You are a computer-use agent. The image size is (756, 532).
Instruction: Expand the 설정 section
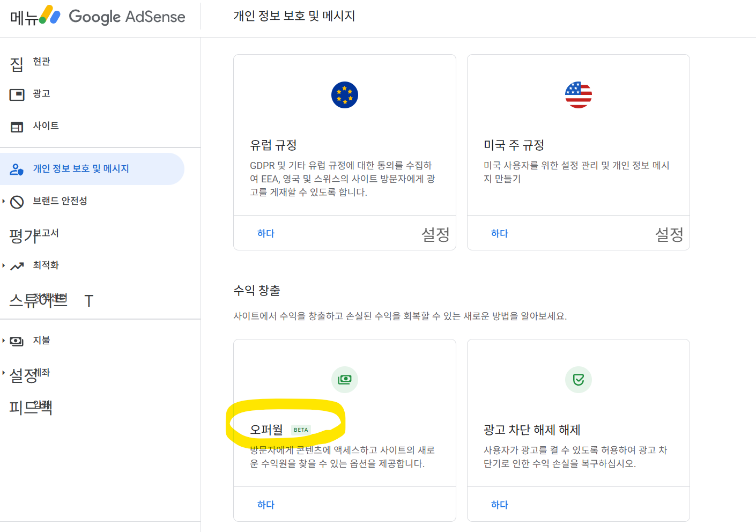point(4,373)
